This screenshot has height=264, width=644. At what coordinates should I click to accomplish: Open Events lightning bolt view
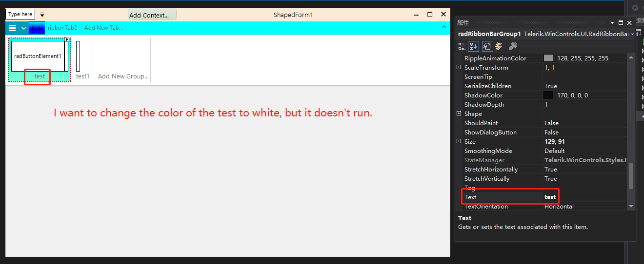499,46
